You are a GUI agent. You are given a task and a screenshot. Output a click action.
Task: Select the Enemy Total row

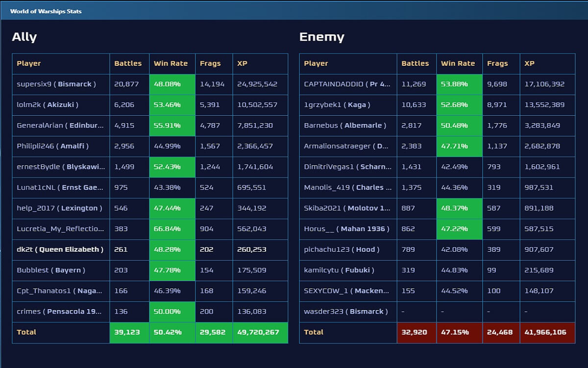coord(313,332)
